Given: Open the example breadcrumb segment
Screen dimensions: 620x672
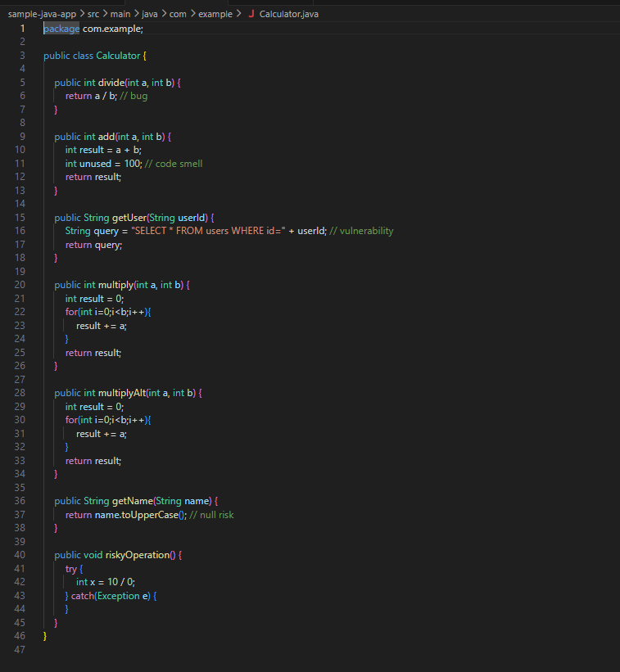Looking at the screenshot, I should coord(215,14).
